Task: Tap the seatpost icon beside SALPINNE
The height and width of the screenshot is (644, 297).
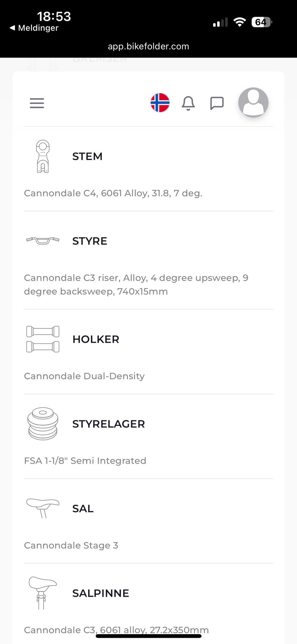Action: point(43,593)
